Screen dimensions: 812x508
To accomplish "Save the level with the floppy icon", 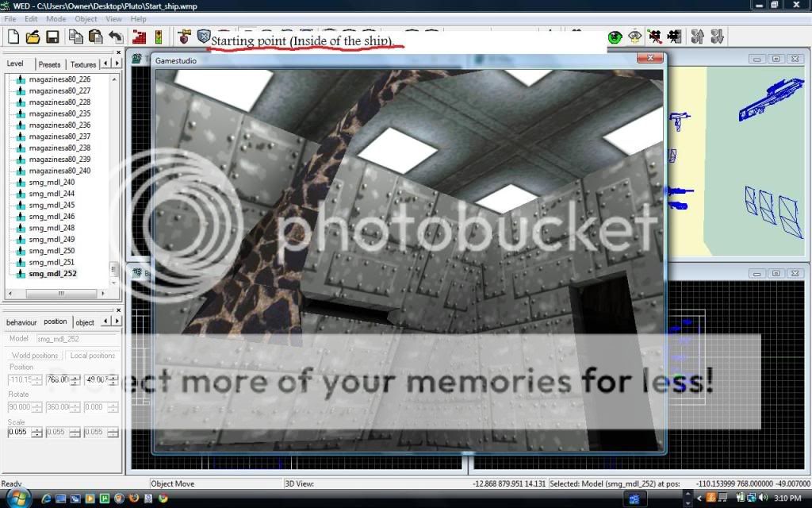I will [x=52, y=37].
